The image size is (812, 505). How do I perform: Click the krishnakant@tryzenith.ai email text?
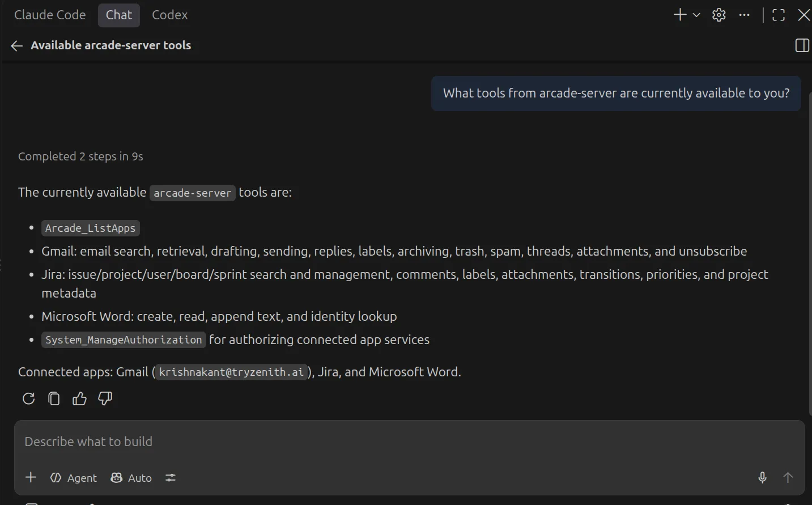(231, 372)
